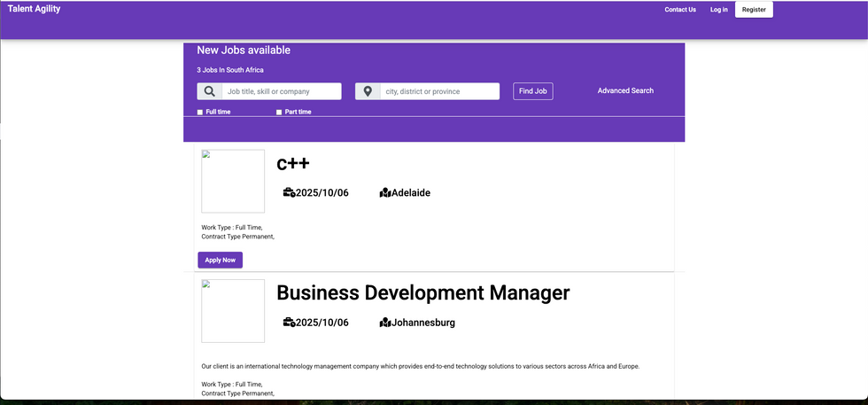Viewport: 868px width, 405px height.
Task: Click the Find Job button
Action: pyautogui.click(x=533, y=91)
